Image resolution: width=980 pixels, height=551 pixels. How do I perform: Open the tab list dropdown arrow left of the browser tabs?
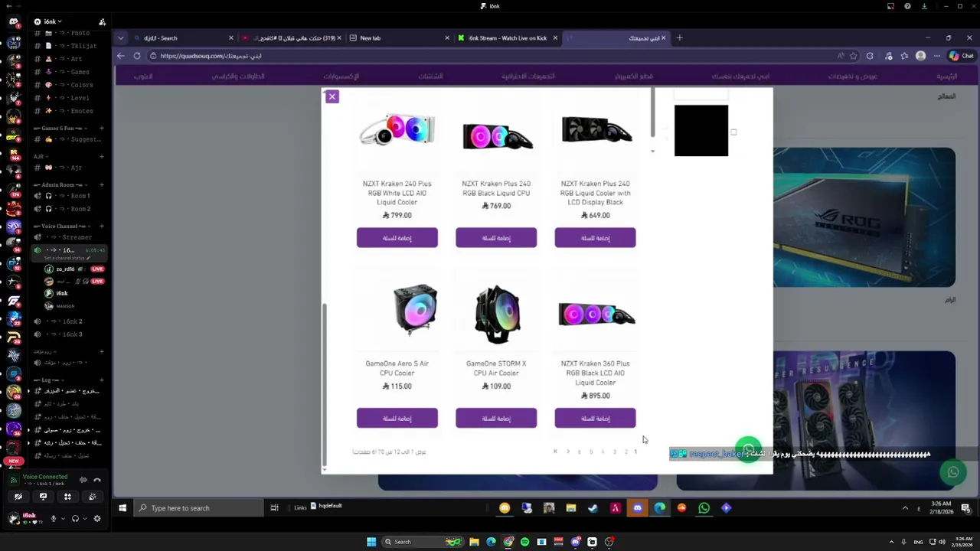[120, 37]
